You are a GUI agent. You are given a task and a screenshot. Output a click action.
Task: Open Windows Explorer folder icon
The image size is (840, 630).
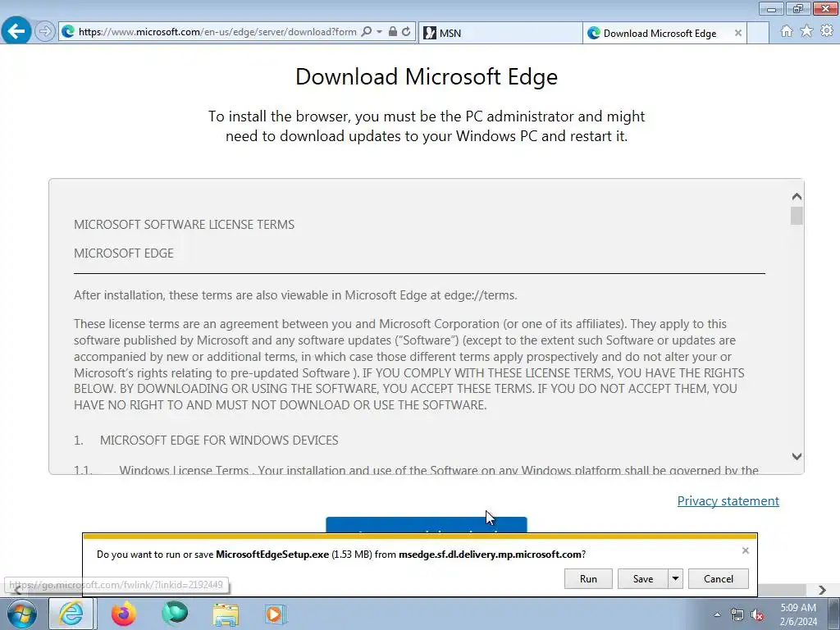click(x=226, y=614)
